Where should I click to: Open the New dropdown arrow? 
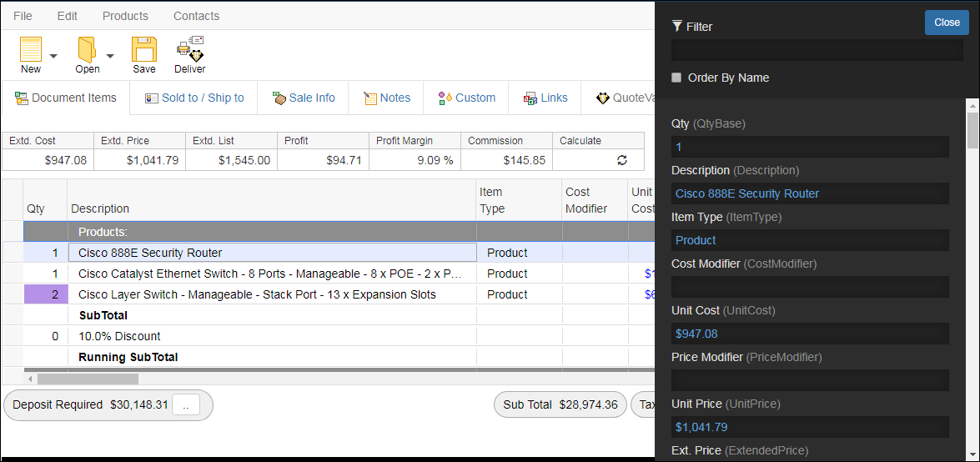pos(53,56)
